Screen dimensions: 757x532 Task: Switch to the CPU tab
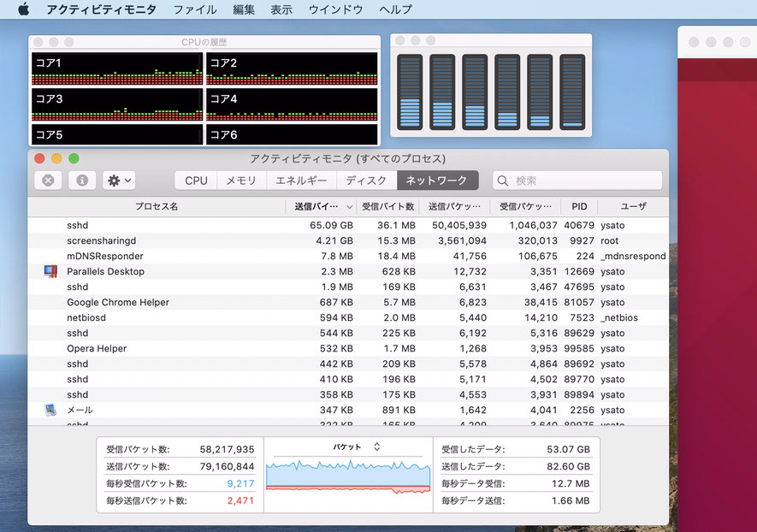tap(196, 180)
